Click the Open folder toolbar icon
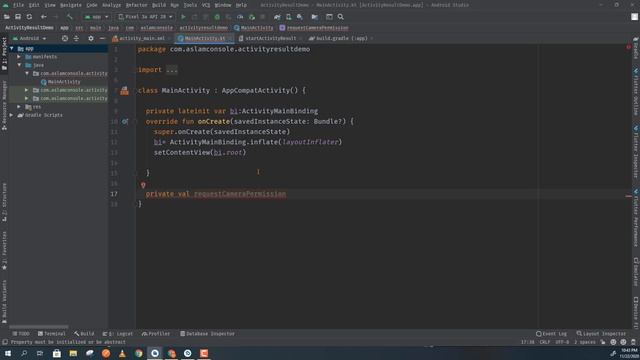The width and height of the screenshot is (640, 360). point(7,17)
